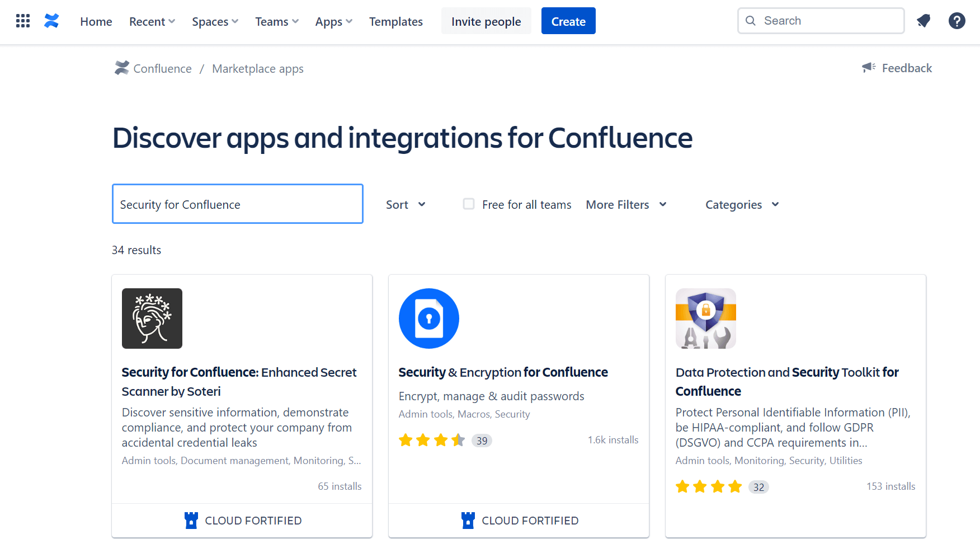980x548 pixels.
Task: Click the Confluence logo in top bar
Action: click(x=51, y=21)
